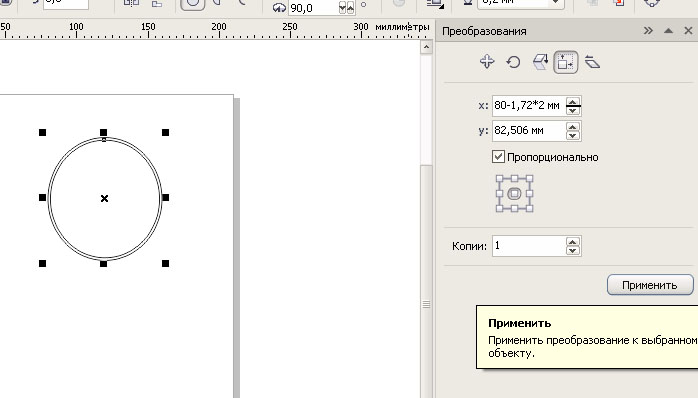Choose the top-left anchor point box
The height and width of the screenshot is (398, 698).
pos(499,179)
